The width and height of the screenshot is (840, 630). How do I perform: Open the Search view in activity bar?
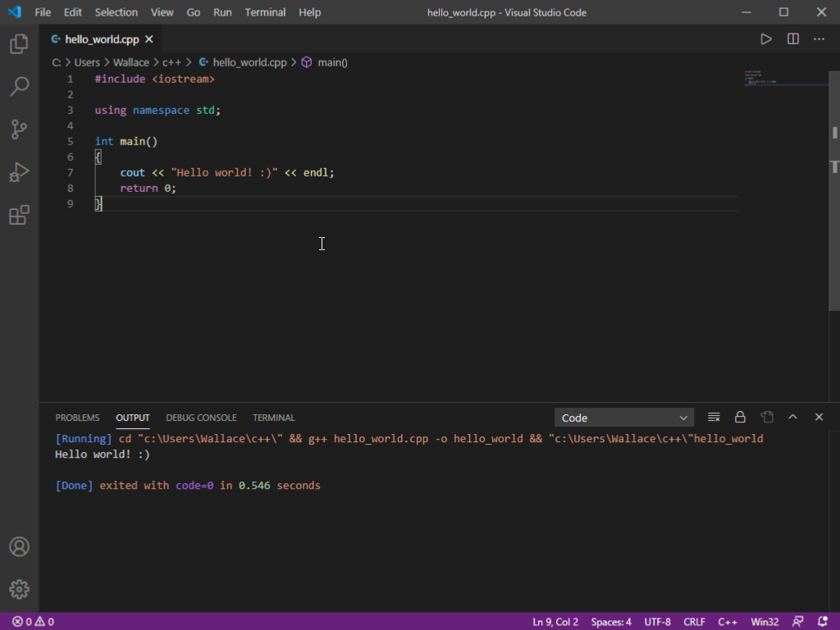[x=19, y=86]
